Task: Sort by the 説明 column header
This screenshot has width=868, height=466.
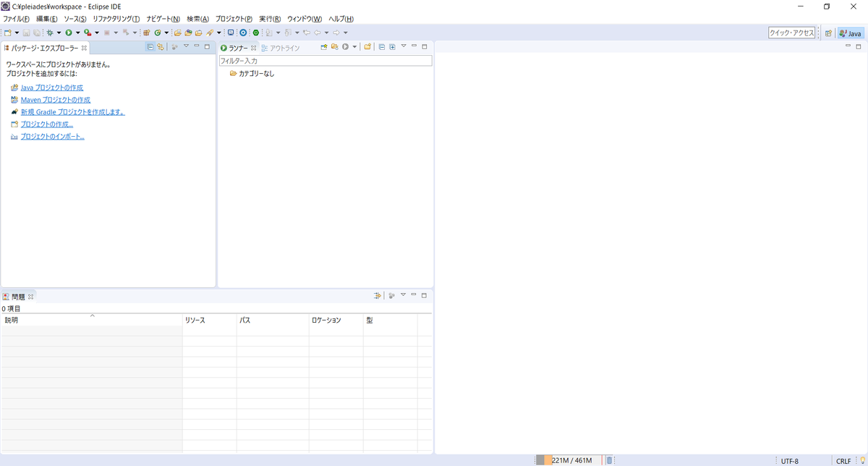Action: click(92, 320)
